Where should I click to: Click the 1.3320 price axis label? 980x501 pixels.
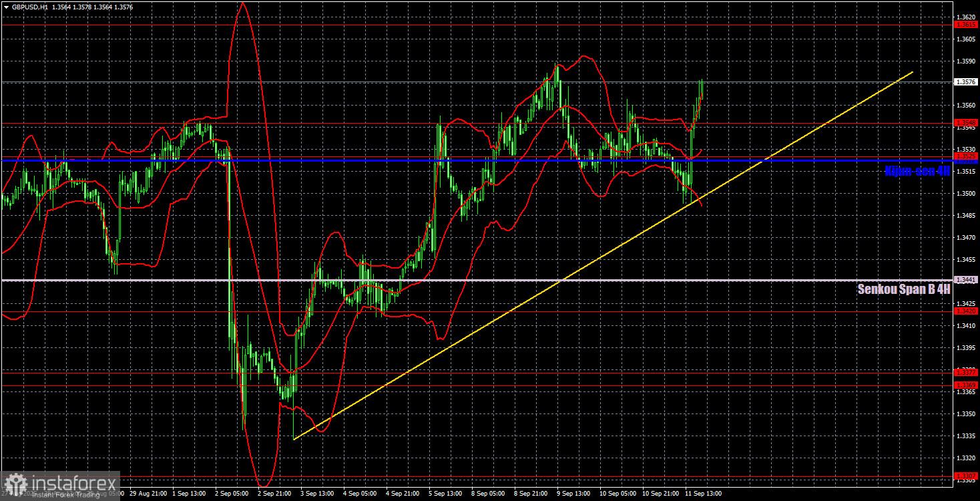(x=966, y=458)
